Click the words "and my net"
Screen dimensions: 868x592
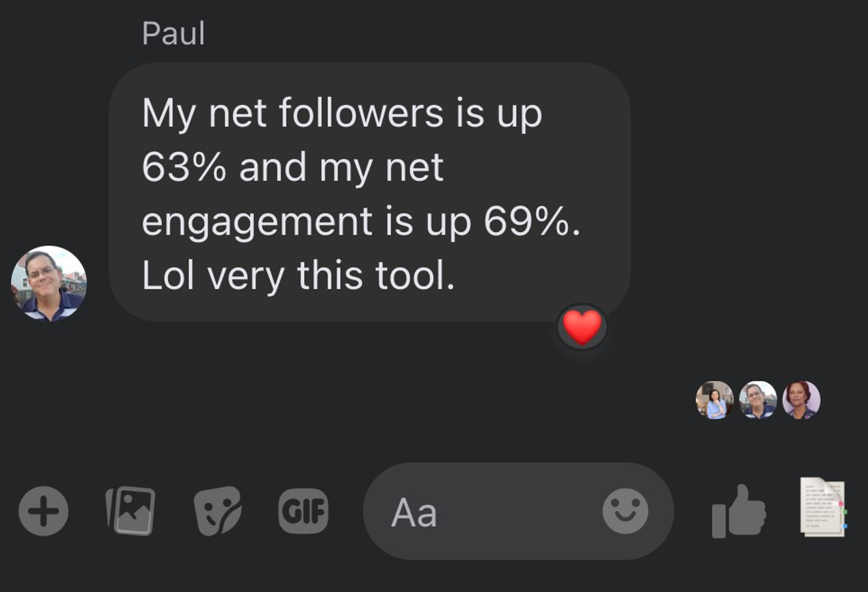pyautogui.click(x=341, y=167)
